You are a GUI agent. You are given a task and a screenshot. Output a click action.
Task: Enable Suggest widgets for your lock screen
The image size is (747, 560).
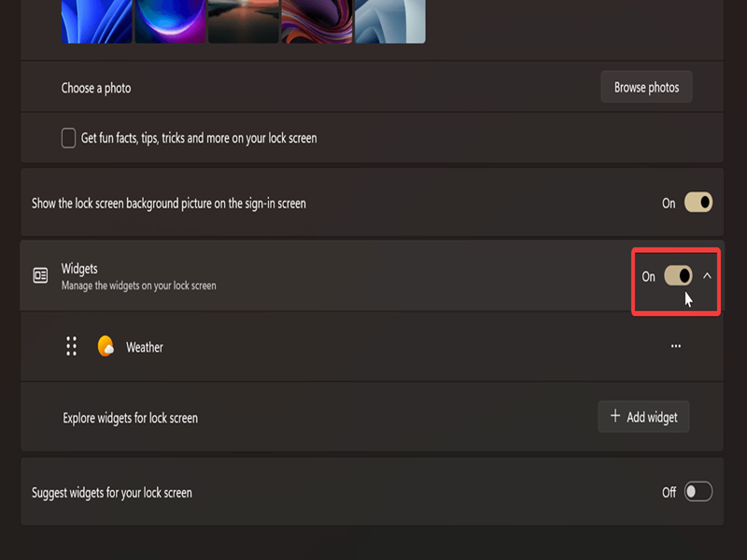tap(698, 492)
